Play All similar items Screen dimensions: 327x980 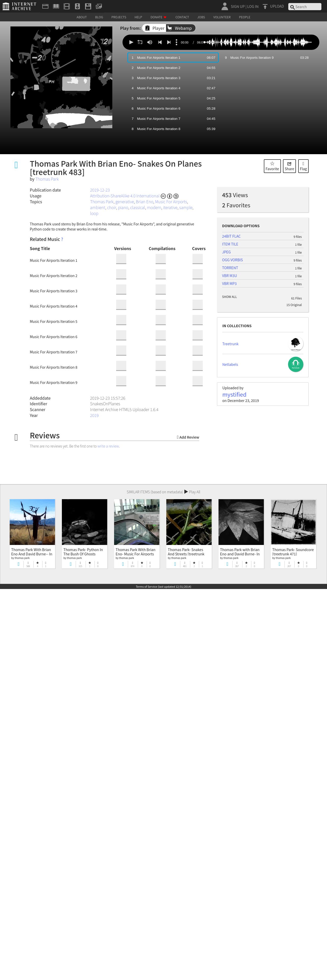tap(192, 492)
